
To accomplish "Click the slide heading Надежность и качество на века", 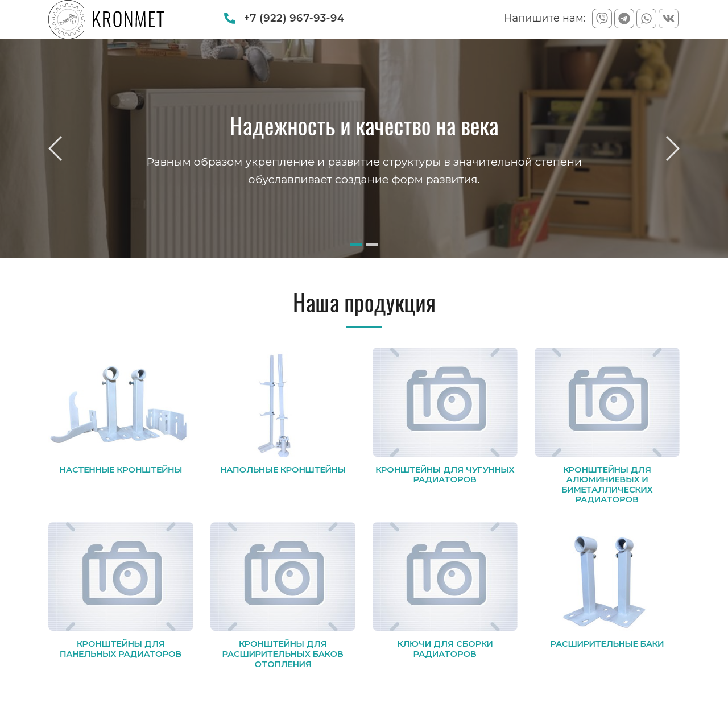I will click(364, 126).
